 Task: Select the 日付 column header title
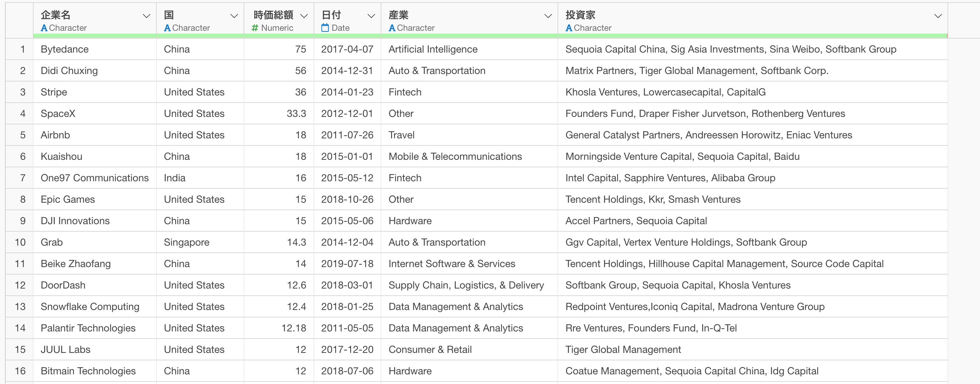point(331,15)
